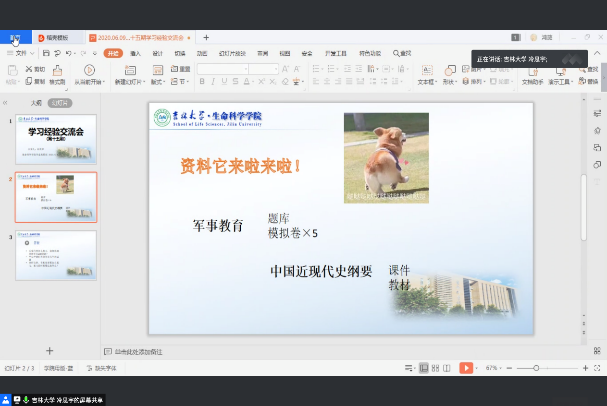Toggle Bold formatting
This screenshot has width=607, height=406.
point(201,82)
